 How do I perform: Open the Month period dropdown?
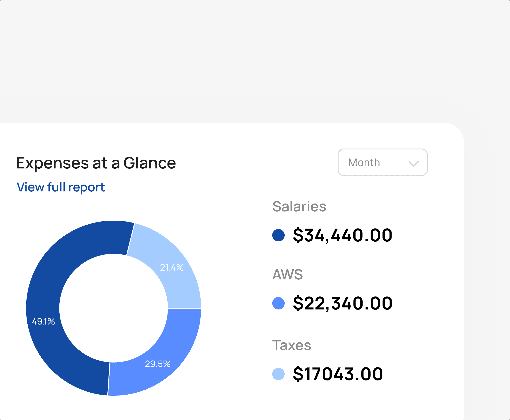(x=382, y=162)
